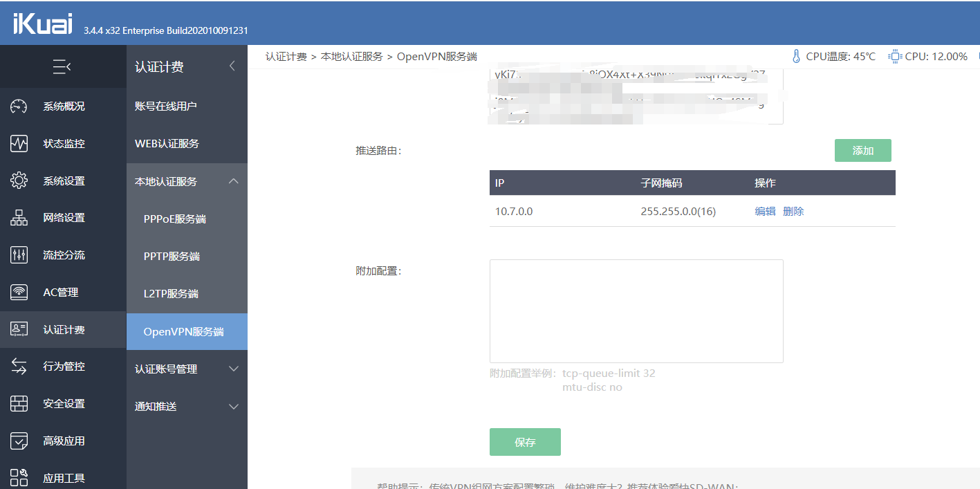Open 网络设置 menu item
Image resolution: width=980 pixels, height=489 pixels.
coord(63,218)
